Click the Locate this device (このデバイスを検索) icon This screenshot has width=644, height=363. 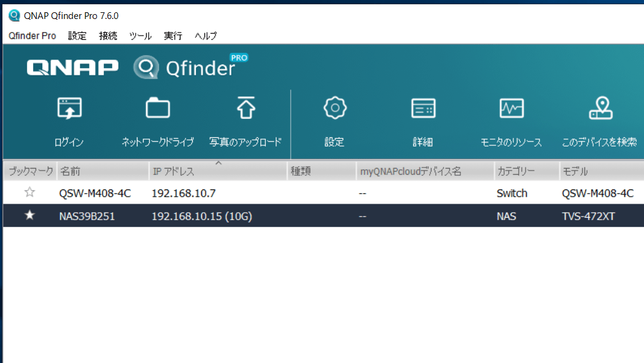[x=600, y=108]
